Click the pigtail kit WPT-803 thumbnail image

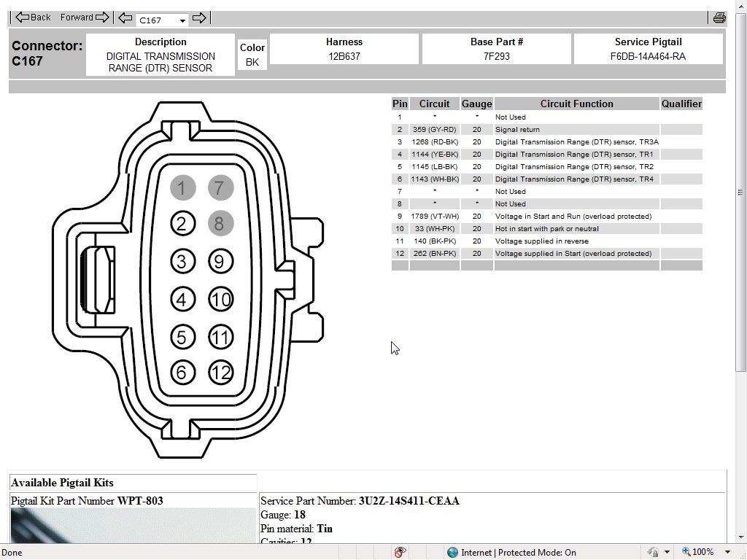click(x=131, y=526)
